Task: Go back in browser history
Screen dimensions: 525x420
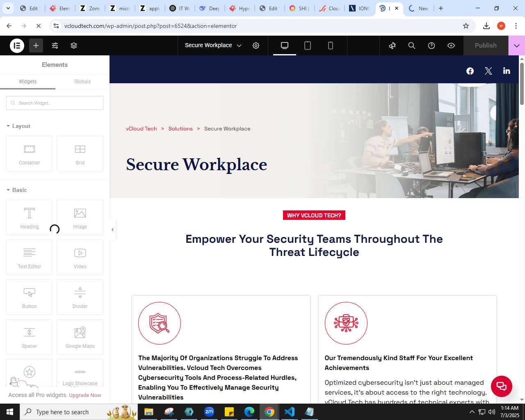Action: [9, 26]
